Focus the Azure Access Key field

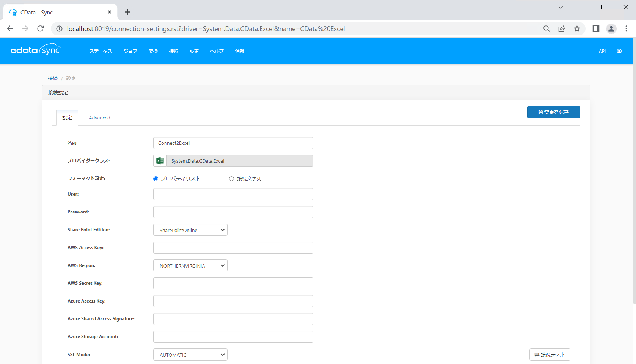(233, 301)
